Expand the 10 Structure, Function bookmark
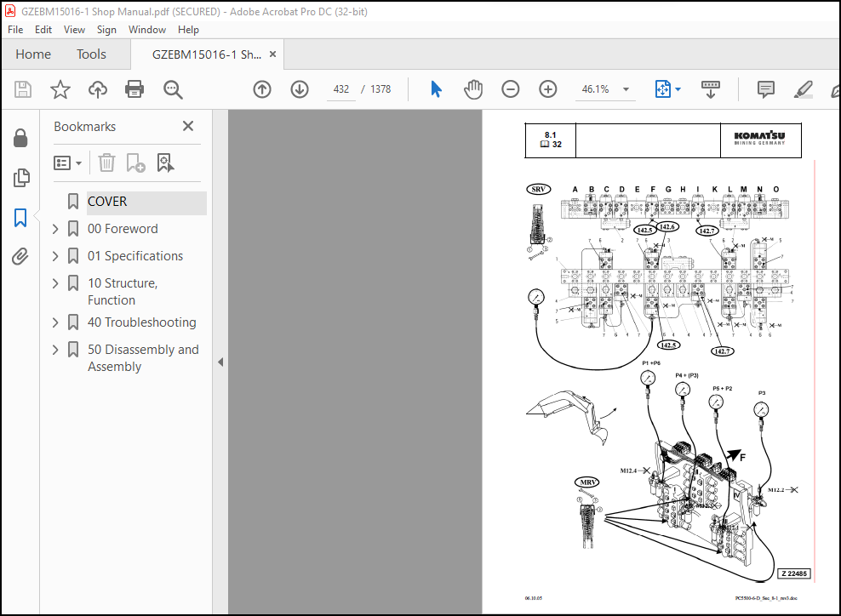Image resolution: width=841 pixels, height=616 pixels. (55, 283)
